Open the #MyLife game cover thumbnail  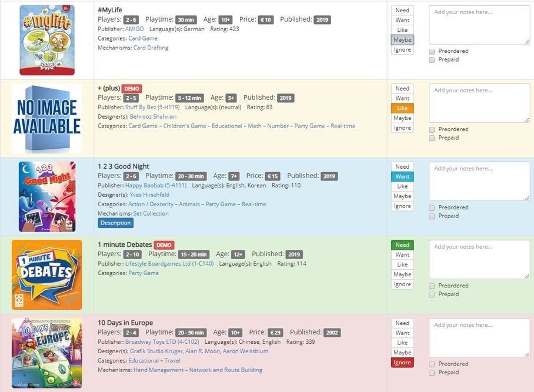[x=47, y=40]
